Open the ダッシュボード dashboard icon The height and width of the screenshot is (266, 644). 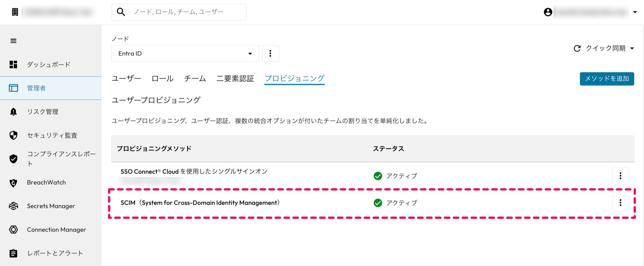click(13, 65)
